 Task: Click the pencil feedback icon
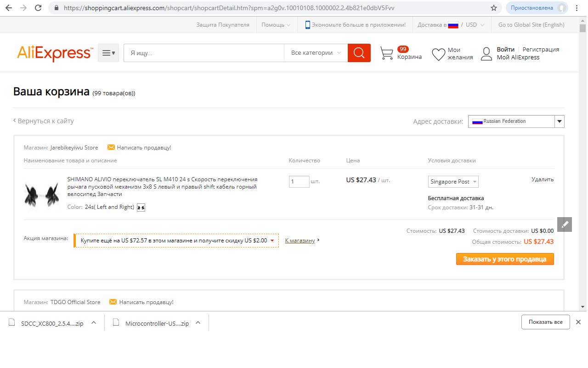coord(565,224)
